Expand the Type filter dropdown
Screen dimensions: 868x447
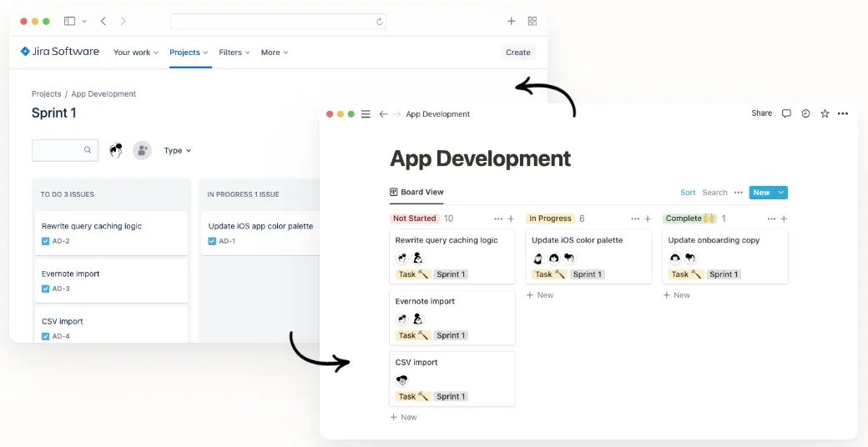point(177,150)
